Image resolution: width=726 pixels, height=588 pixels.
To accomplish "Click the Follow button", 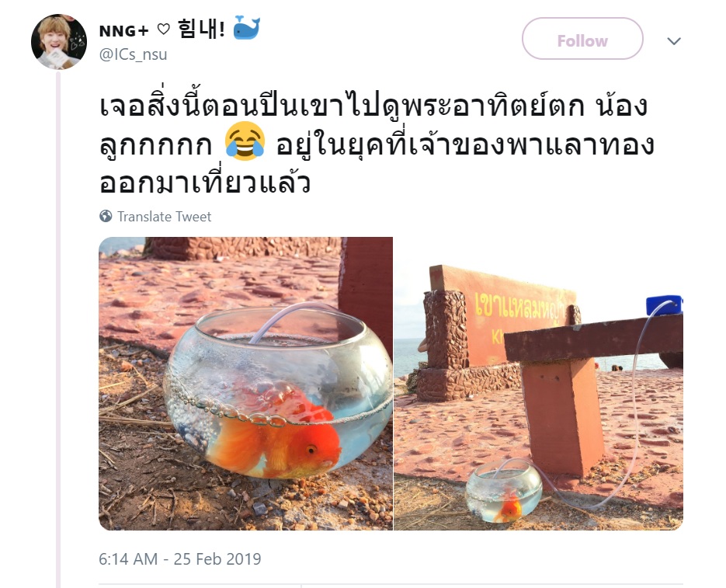I will point(582,39).
